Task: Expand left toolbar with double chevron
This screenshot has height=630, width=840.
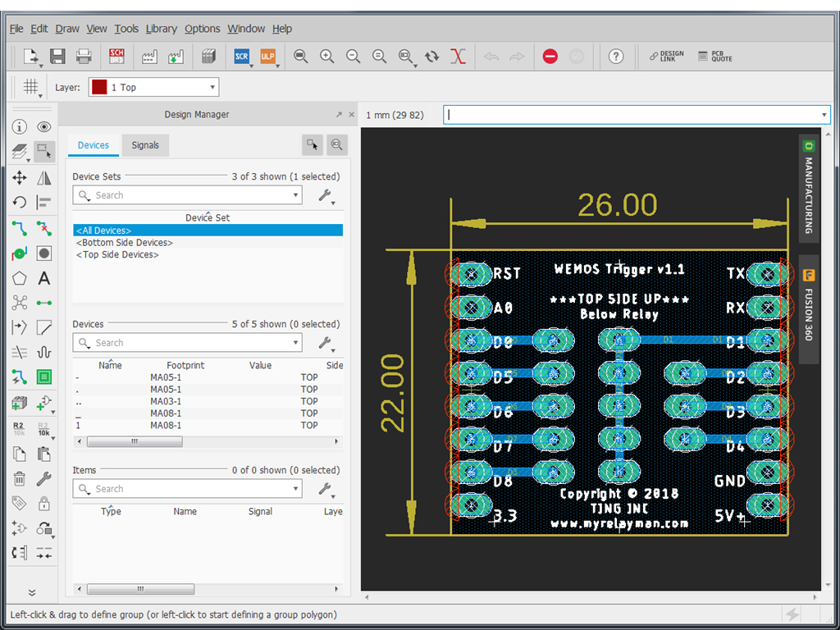Action: 32,592
